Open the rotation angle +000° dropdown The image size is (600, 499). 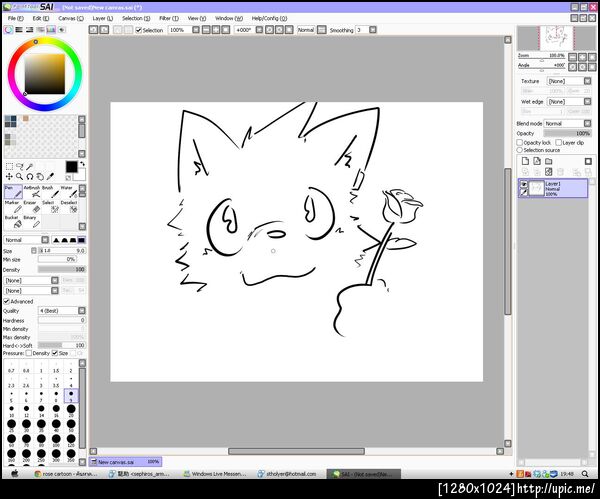(x=259, y=29)
